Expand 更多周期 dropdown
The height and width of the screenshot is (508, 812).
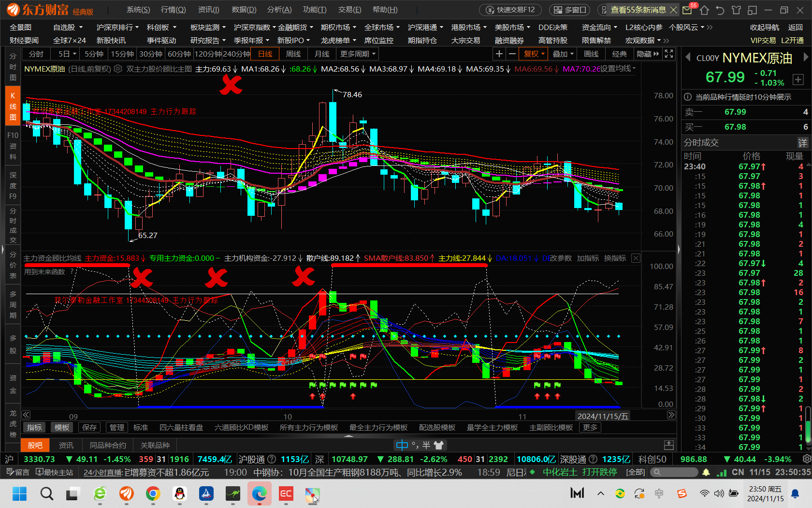(357, 54)
